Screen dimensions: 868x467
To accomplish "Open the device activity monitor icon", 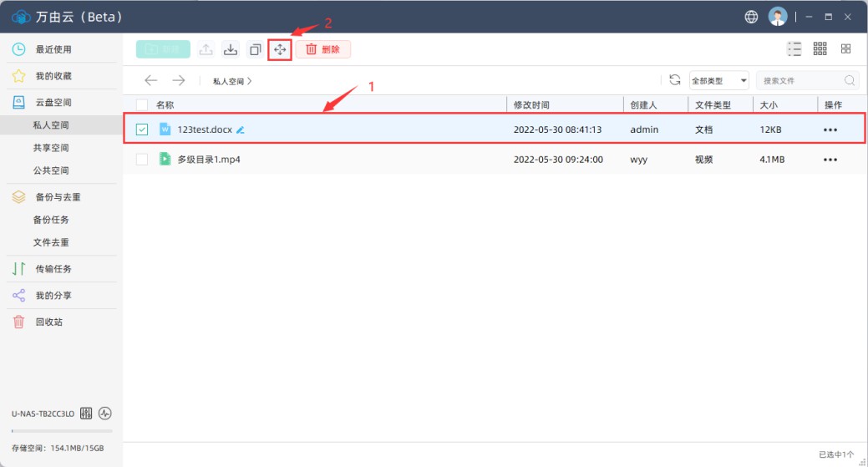I will point(105,414).
